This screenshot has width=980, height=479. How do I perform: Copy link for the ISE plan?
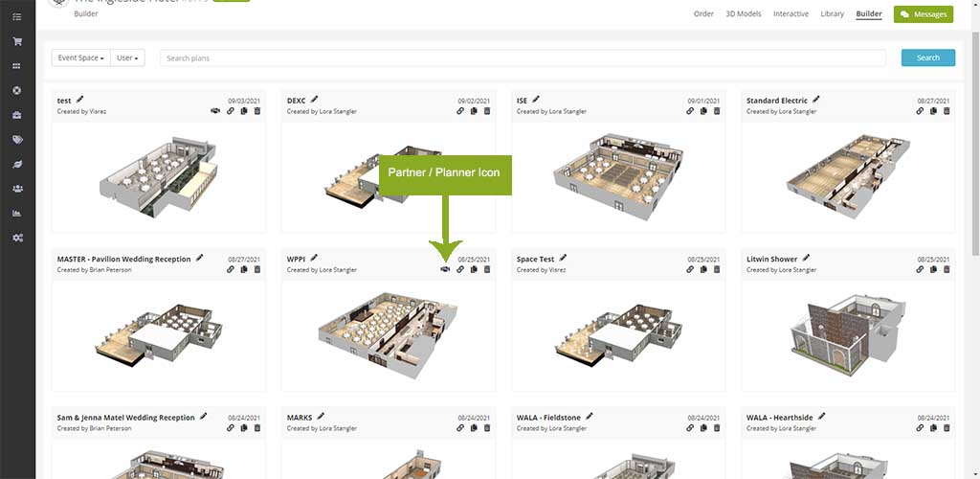tap(690, 111)
